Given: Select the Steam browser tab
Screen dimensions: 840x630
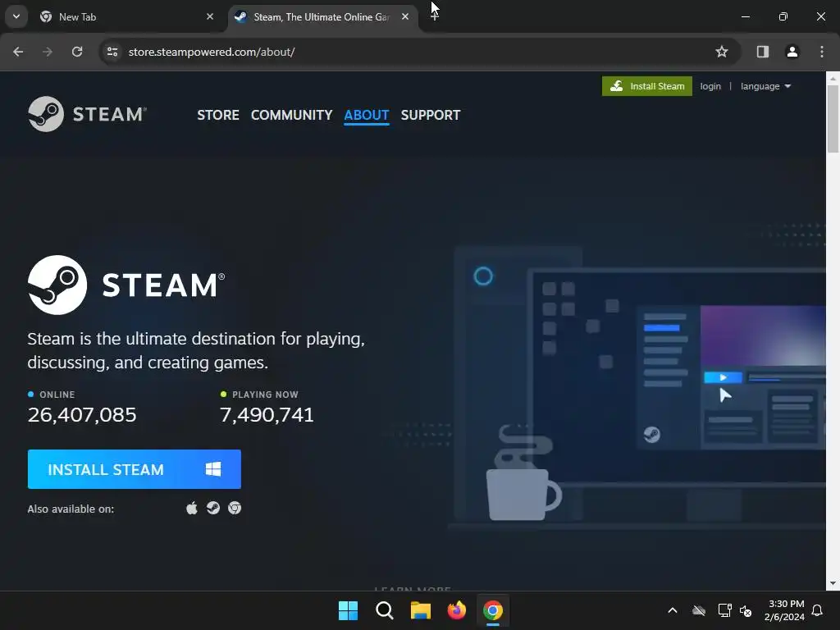Looking at the screenshot, I should [322, 17].
